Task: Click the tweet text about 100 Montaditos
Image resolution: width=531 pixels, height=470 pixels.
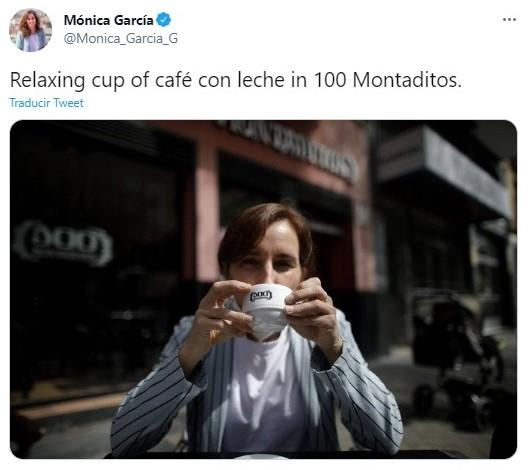Action: [236, 80]
